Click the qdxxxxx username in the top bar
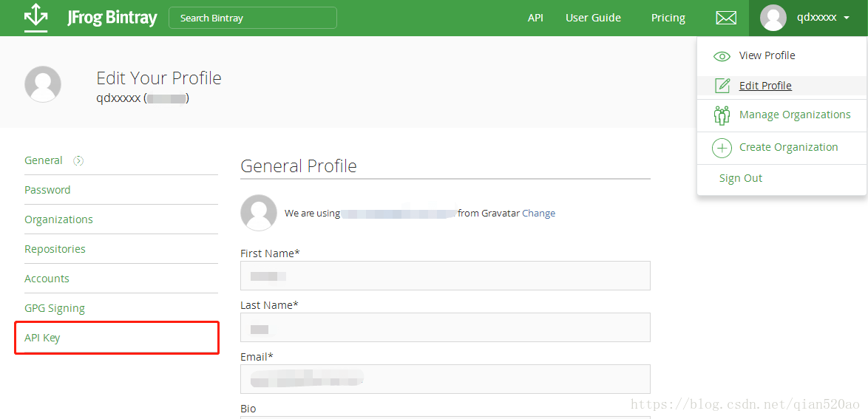The image size is (868, 419). coord(816,18)
